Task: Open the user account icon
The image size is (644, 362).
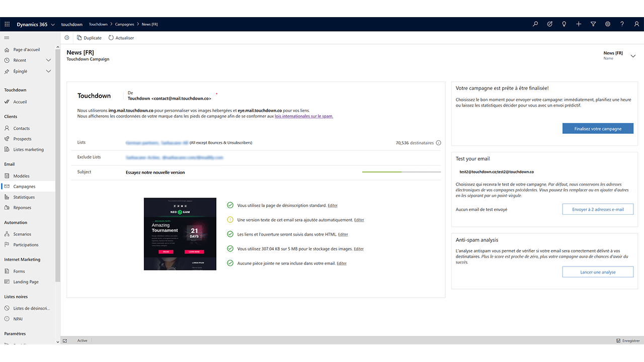Action: click(x=637, y=24)
